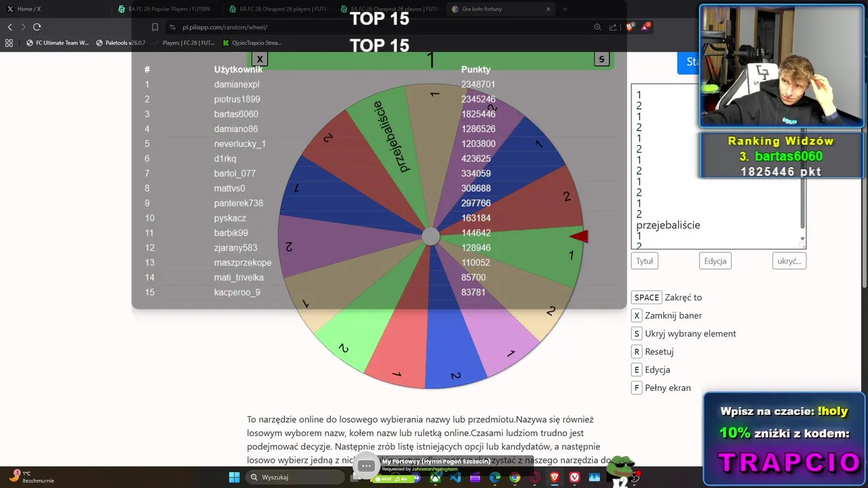This screenshot has width=868, height=488.
Task: Click the Edycja button below the list
Action: click(x=715, y=261)
